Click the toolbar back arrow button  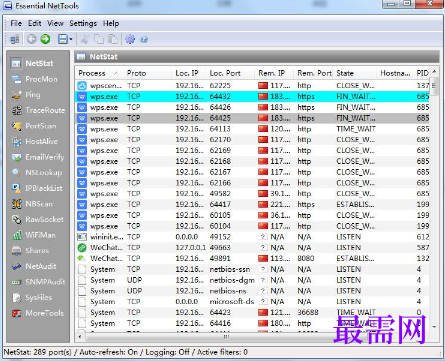point(31,39)
